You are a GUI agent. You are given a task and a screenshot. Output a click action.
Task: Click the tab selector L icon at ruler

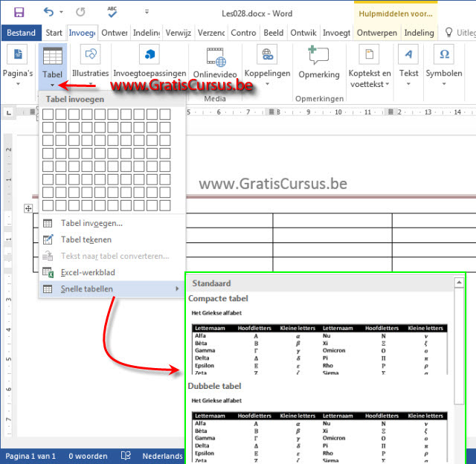tap(9, 113)
